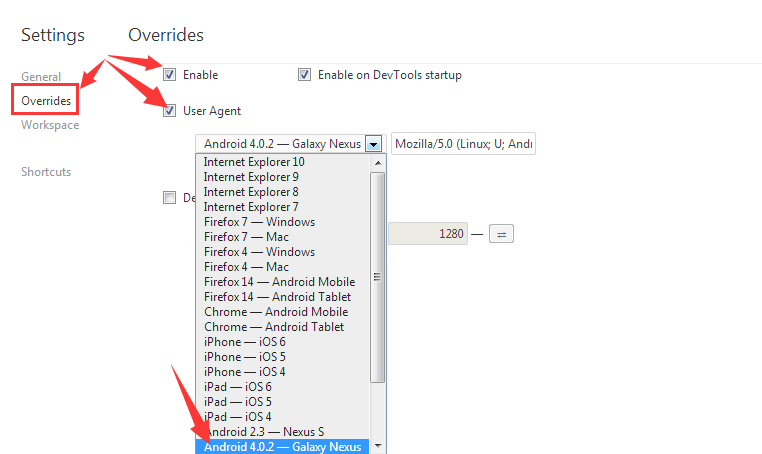Select Firefox 7 — Mac
Screen dimensions: 762x454
click(x=282, y=237)
